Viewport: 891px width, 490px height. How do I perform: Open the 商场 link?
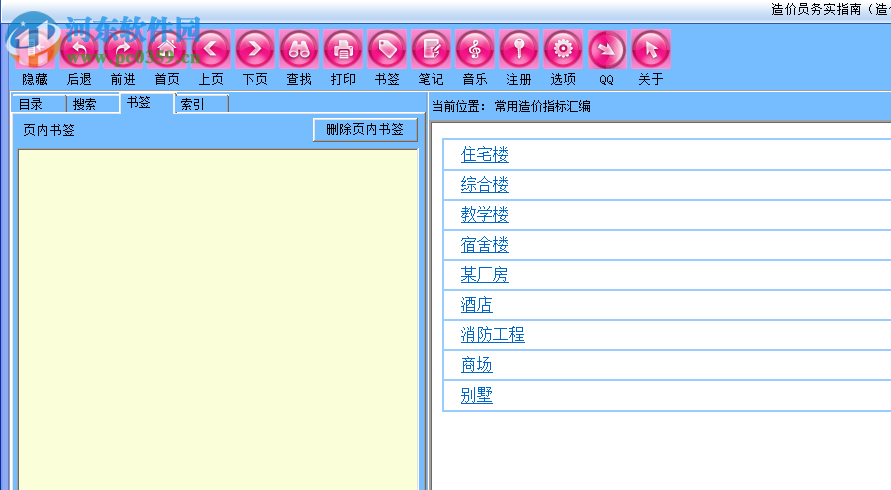coord(477,365)
